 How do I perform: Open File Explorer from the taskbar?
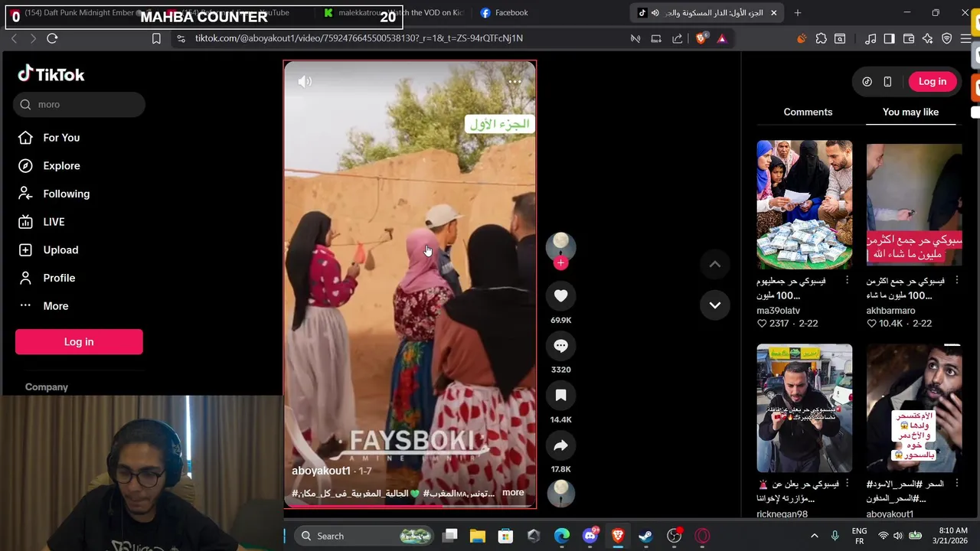tap(478, 536)
